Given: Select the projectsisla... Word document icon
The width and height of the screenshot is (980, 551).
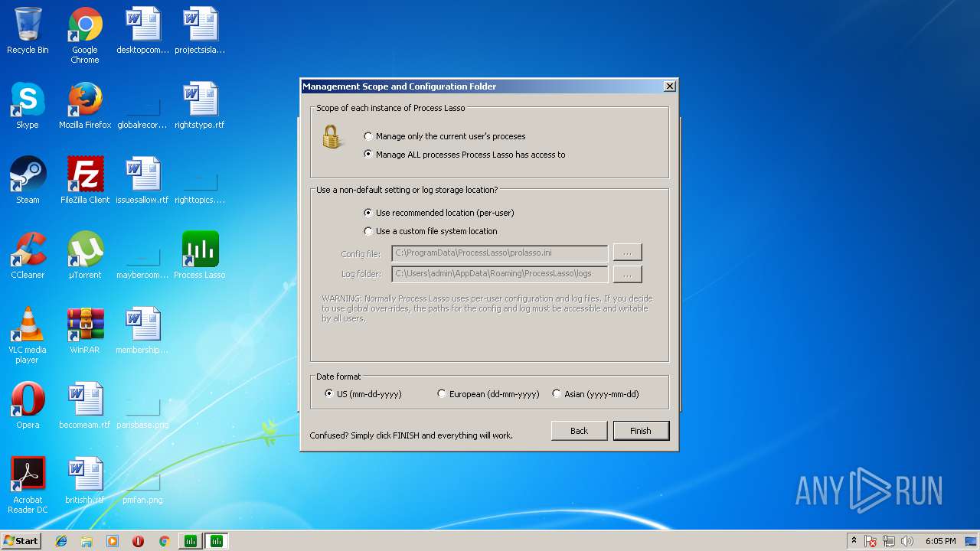Looking at the screenshot, I should point(200,31).
